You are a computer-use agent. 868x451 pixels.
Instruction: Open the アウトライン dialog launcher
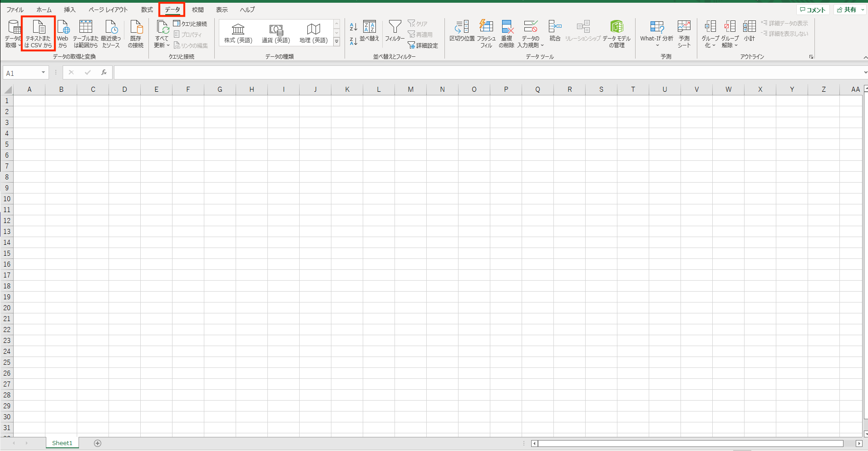(811, 57)
